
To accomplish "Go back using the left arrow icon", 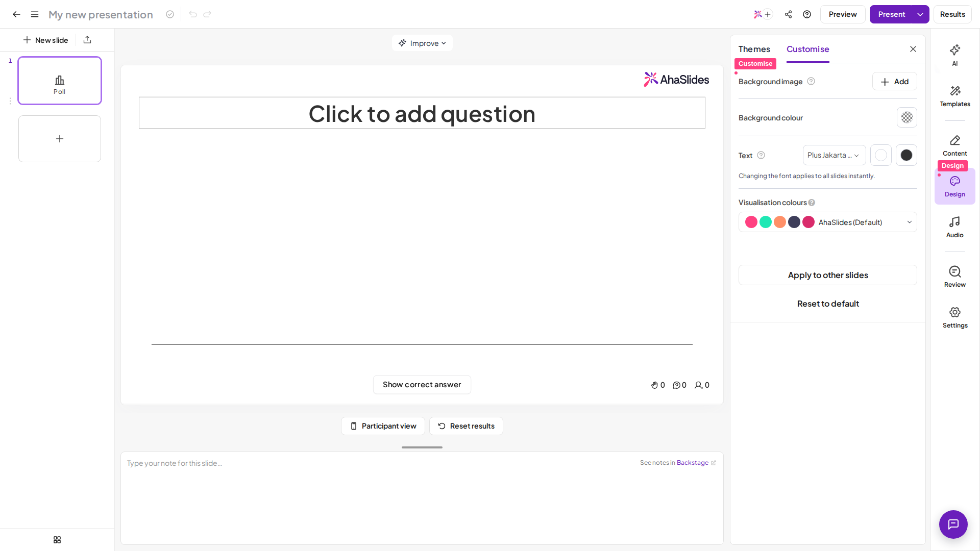I will click(16, 14).
